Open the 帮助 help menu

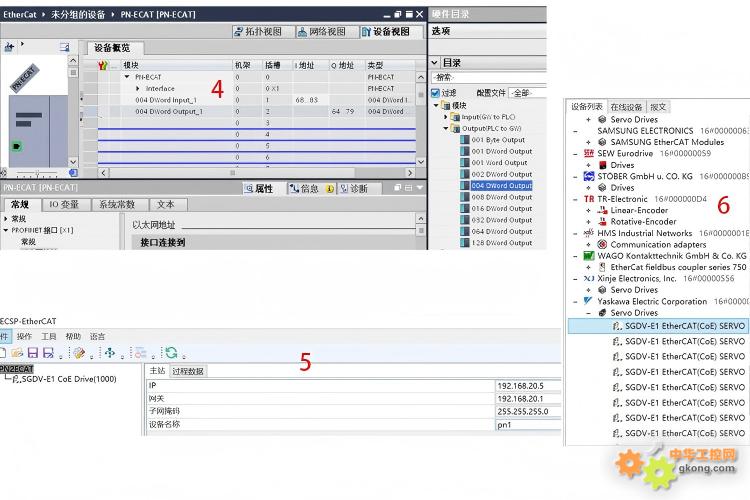tap(73, 336)
